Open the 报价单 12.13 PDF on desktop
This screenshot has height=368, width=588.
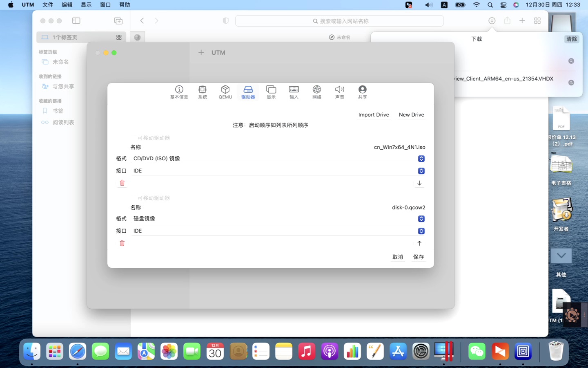(561, 126)
